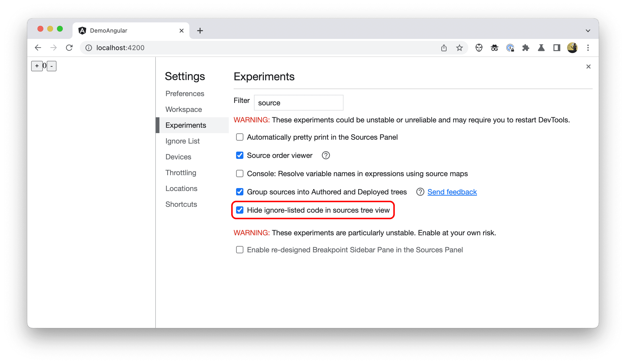Enable Automatically pretty print in Sources Panel
626x364 pixels.
pos(240,137)
